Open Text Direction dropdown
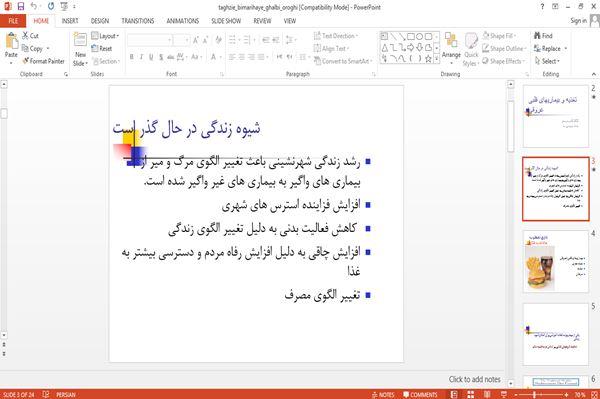 point(336,36)
